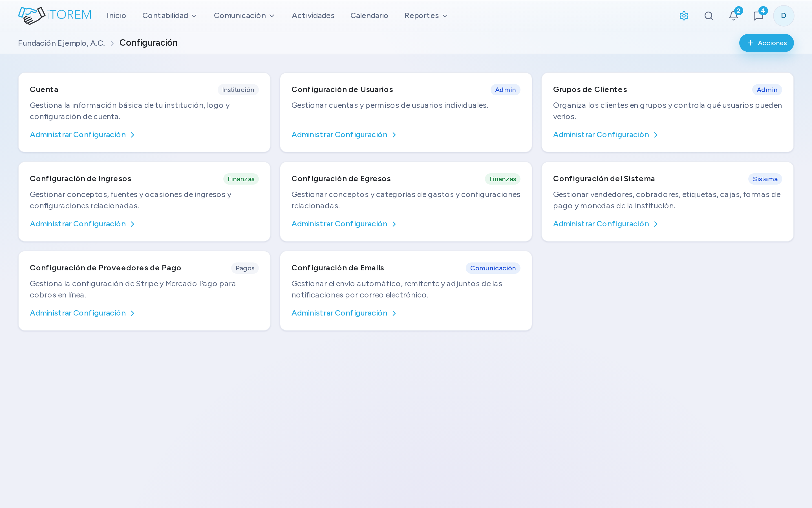Click the Grupos de Clientes title

(590, 89)
